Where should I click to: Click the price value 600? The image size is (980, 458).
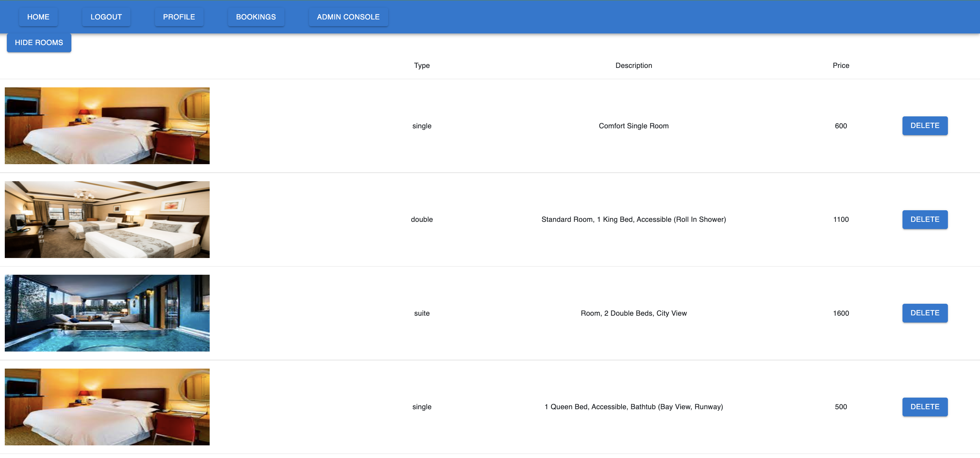(840, 126)
